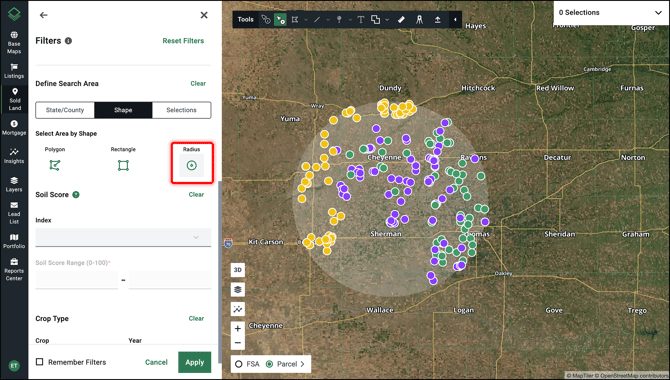Select the text tool in toolbar
Image resolution: width=670 pixels, height=380 pixels.
tap(361, 20)
